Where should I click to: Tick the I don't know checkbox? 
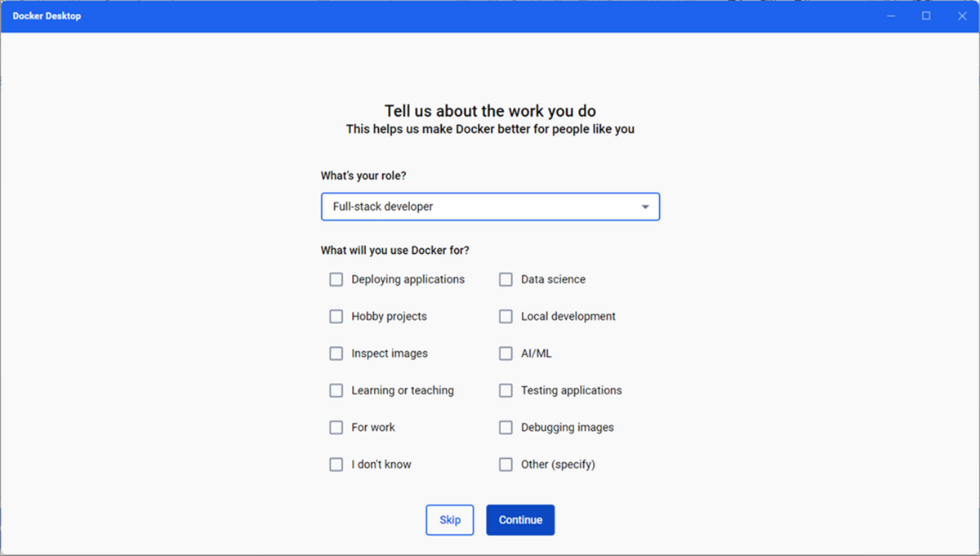click(336, 465)
